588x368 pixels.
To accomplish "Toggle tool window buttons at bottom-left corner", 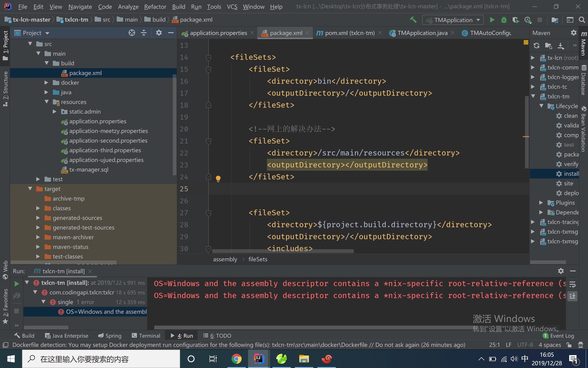I will click(x=5, y=345).
